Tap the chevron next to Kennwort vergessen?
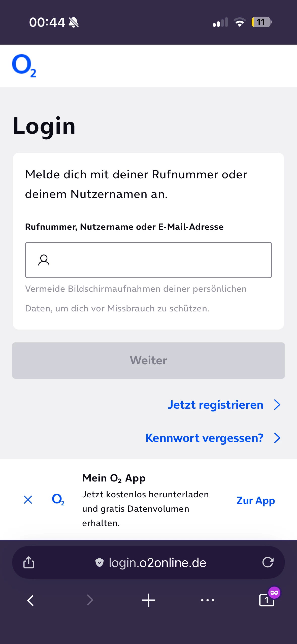The image size is (297, 644). (277, 438)
